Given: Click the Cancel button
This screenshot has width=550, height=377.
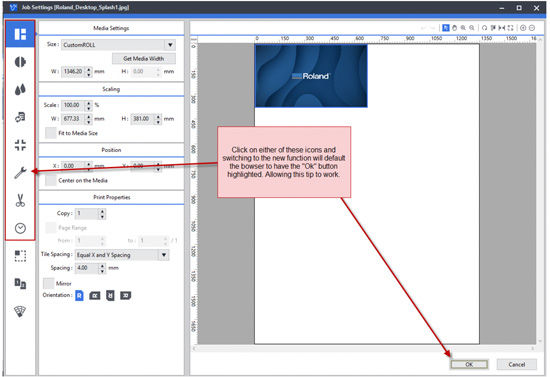Looking at the screenshot, I should point(517,364).
